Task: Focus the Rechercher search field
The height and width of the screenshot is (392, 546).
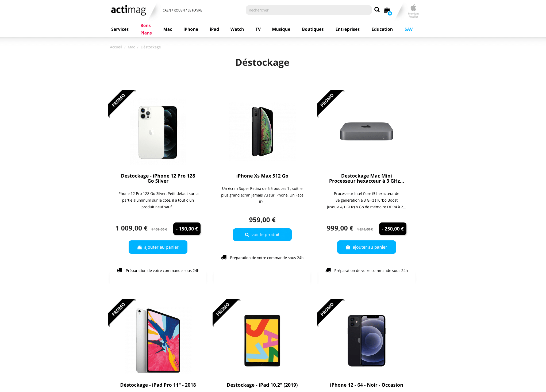Action: click(309, 10)
